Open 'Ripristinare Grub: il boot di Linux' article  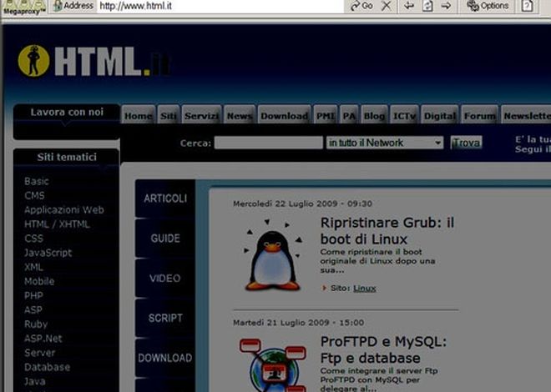tap(387, 230)
